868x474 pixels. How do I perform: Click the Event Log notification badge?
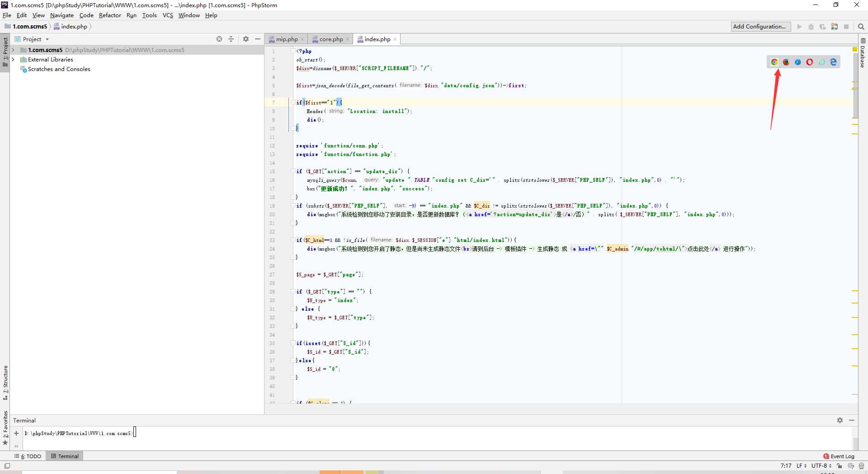[x=826, y=456]
